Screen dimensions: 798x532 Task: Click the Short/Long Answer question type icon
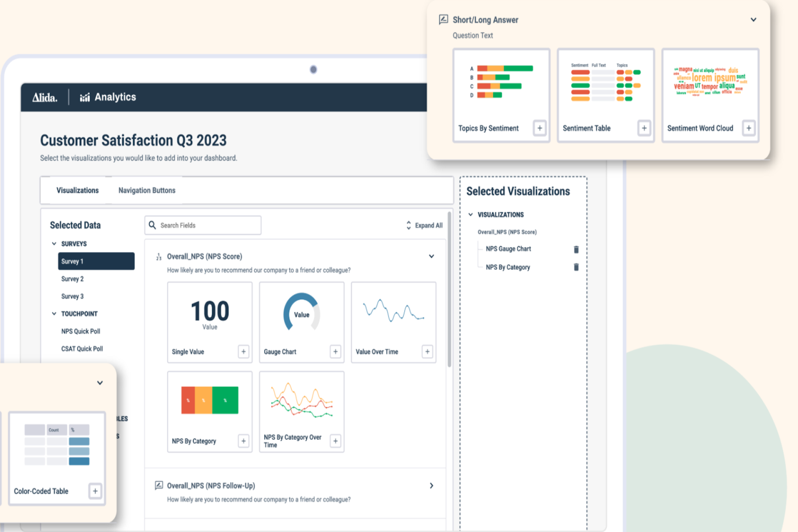click(443, 19)
